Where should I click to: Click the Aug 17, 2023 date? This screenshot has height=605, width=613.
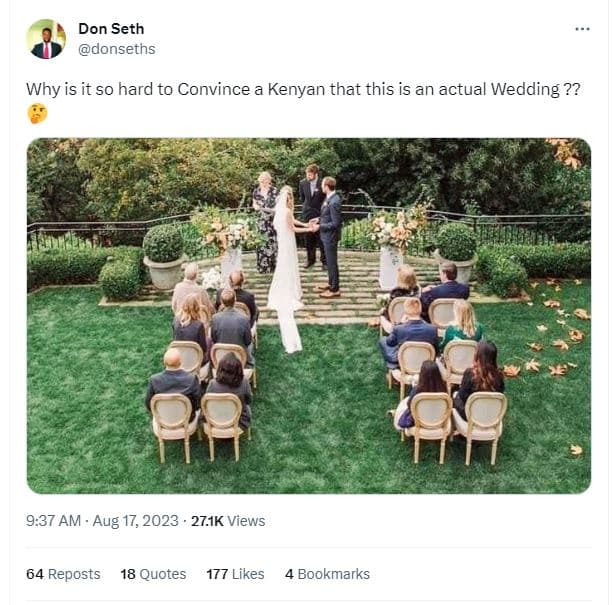point(139,520)
